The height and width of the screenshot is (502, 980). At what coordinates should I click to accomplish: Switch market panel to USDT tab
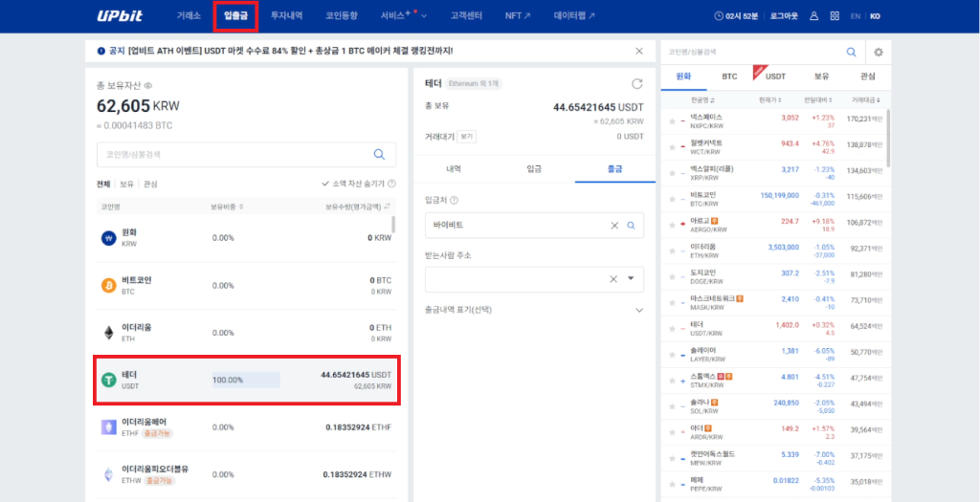coord(775,76)
